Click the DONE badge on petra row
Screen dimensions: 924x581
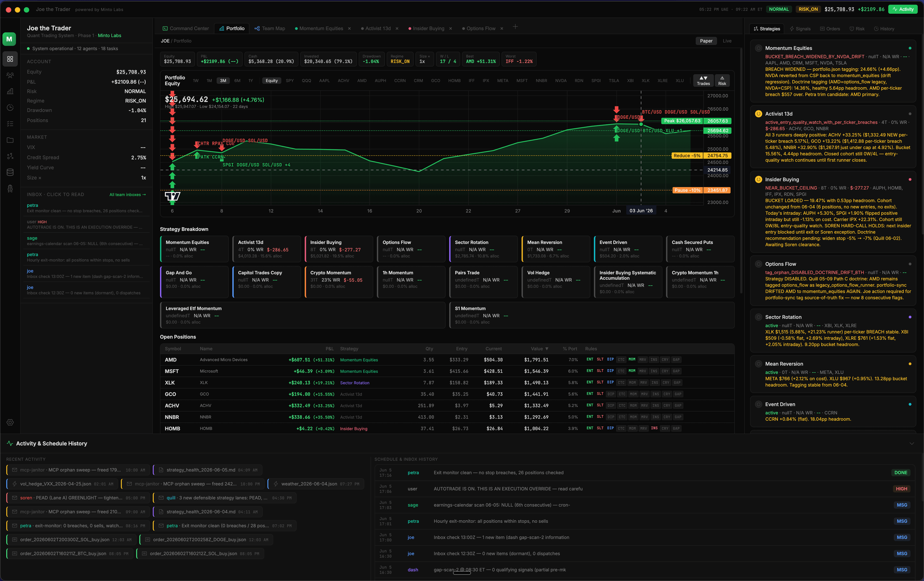tap(901, 472)
